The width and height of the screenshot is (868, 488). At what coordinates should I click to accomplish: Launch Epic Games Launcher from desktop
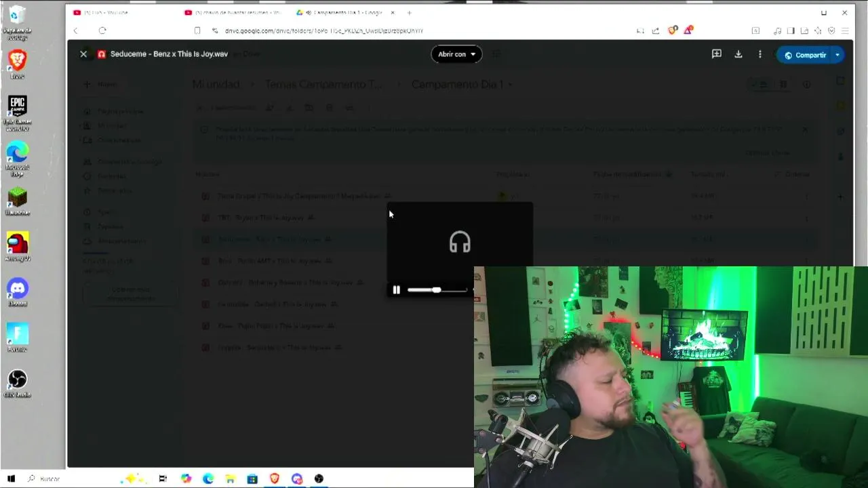[x=18, y=113]
